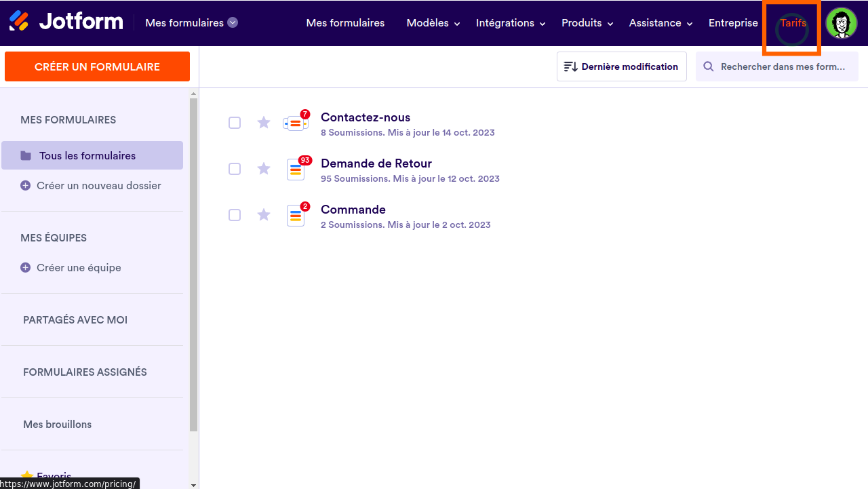Screen dimensions: 868x489
Task: Open the Entreprise menu item
Action: coord(733,22)
